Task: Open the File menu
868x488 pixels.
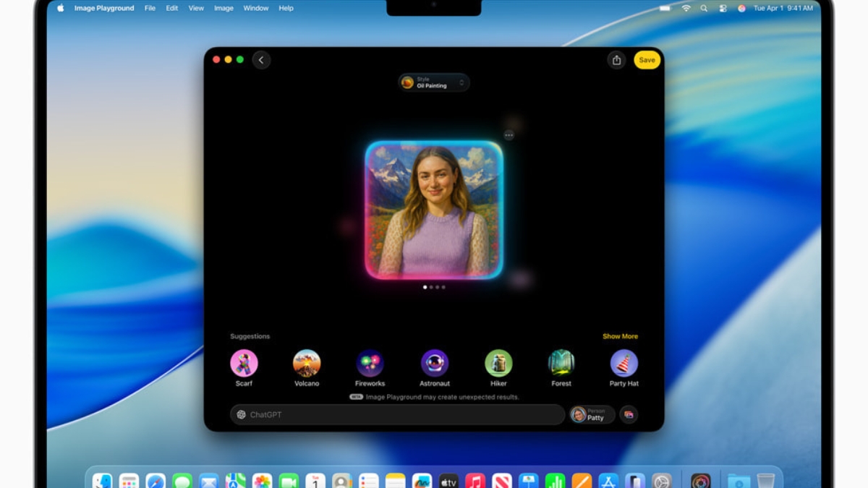Action: (150, 8)
